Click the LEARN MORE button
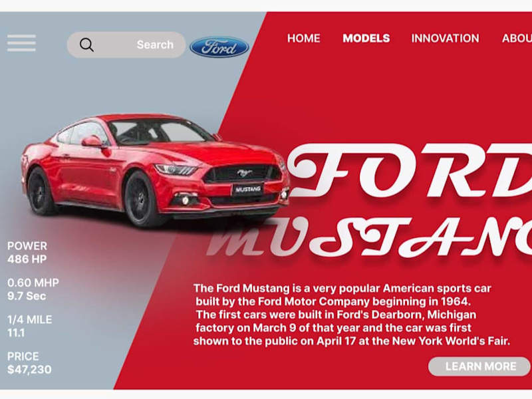532x399 pixels. coord(479,366)
